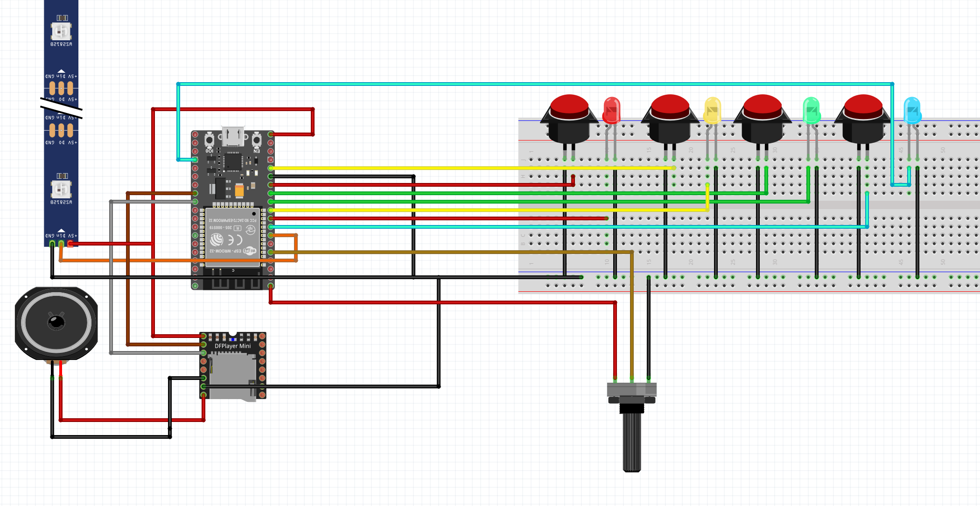The image size is (980, 506).
Task: Click the green LED on breadboard
Action: click(x=811, y=110)
